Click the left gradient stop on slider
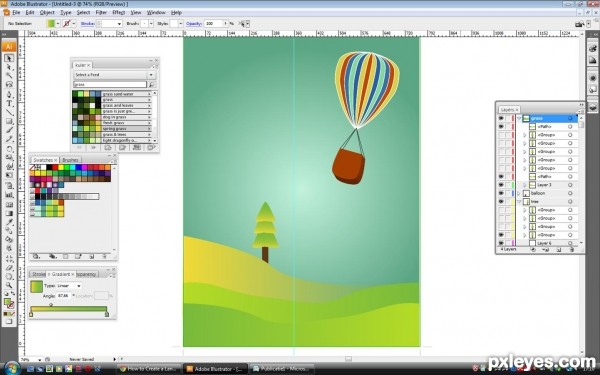The image size is (600, 375). (x=31, y=315)
